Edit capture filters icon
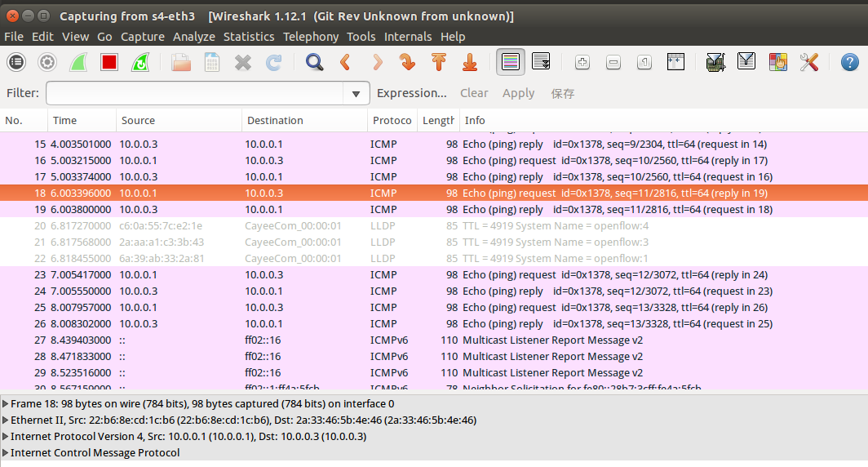Image resolution: width=868 pixels, height=467 pixels. 715,62
